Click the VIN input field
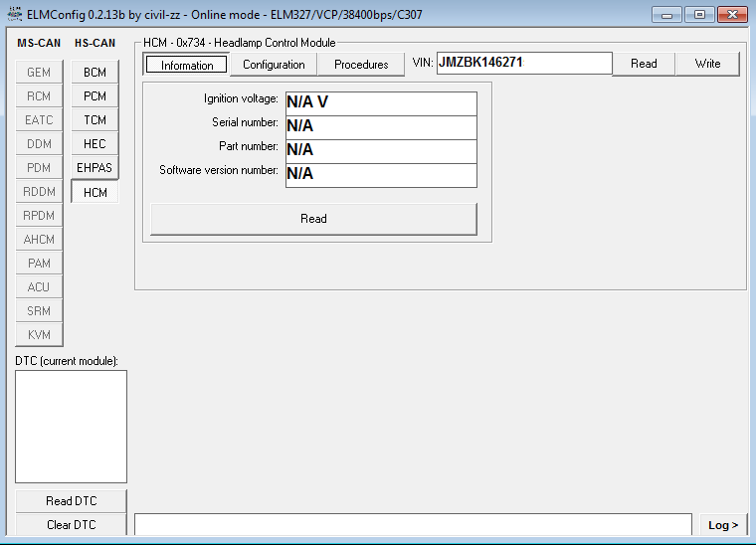 pyautogui.click(x=522, y=63)
